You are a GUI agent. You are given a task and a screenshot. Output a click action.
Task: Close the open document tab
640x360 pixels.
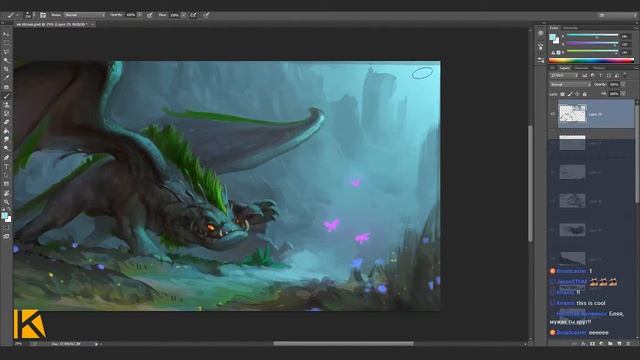click(92, 24)
